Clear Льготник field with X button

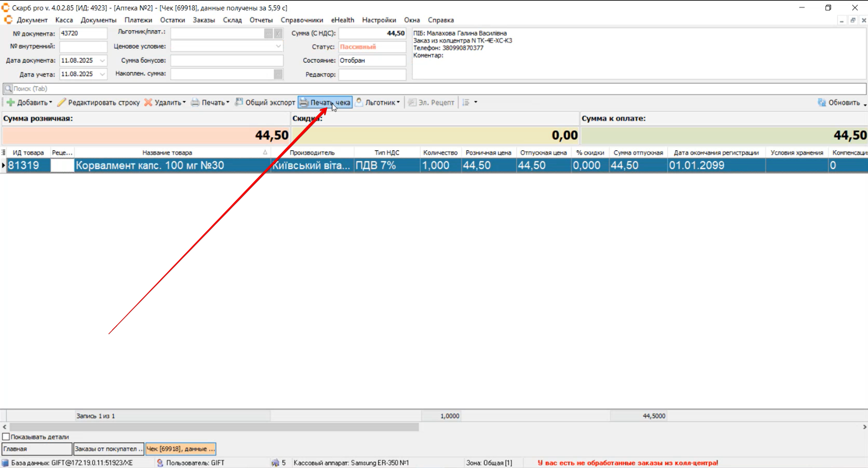click(278, 34)
